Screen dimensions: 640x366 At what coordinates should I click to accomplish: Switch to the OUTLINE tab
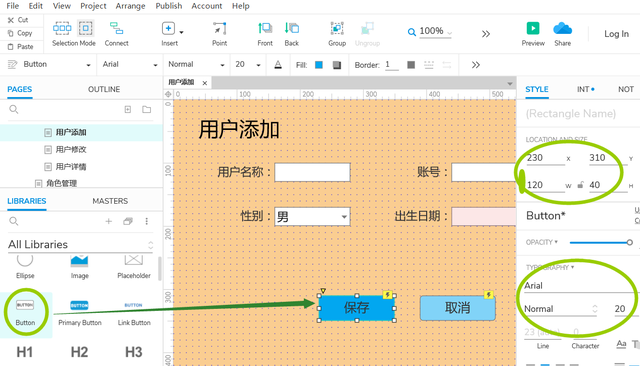(104, 89)
